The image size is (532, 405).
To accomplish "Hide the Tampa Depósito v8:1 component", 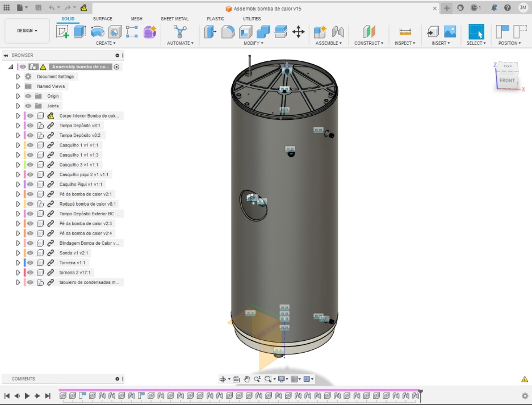I will point(30,126).
